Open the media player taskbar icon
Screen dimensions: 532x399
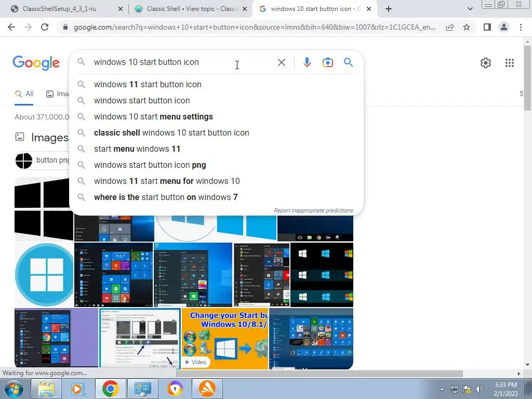pos(77,389)
